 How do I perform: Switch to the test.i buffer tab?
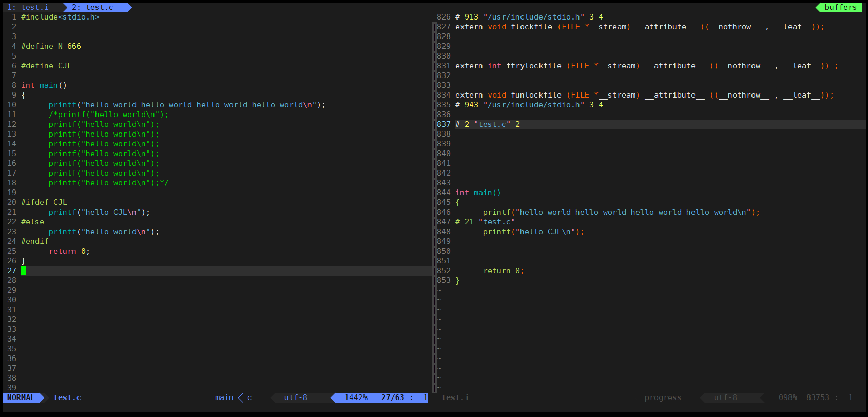[x=28, y=7]
